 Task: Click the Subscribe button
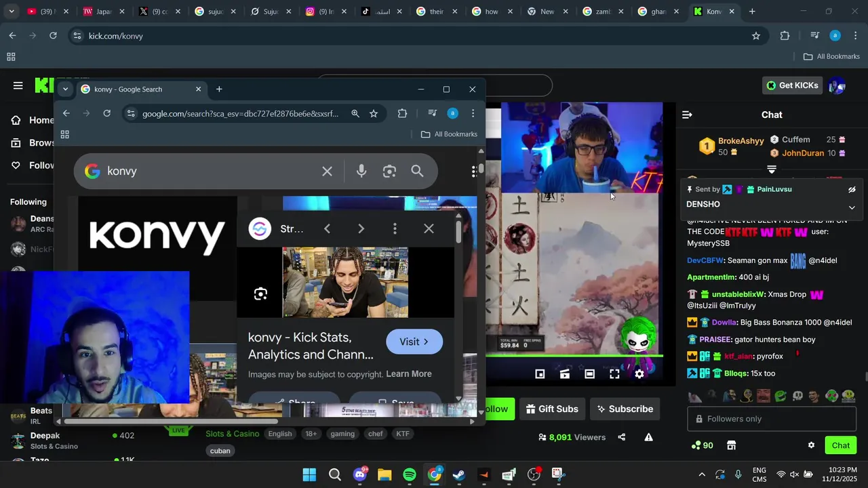pos(624,409)
